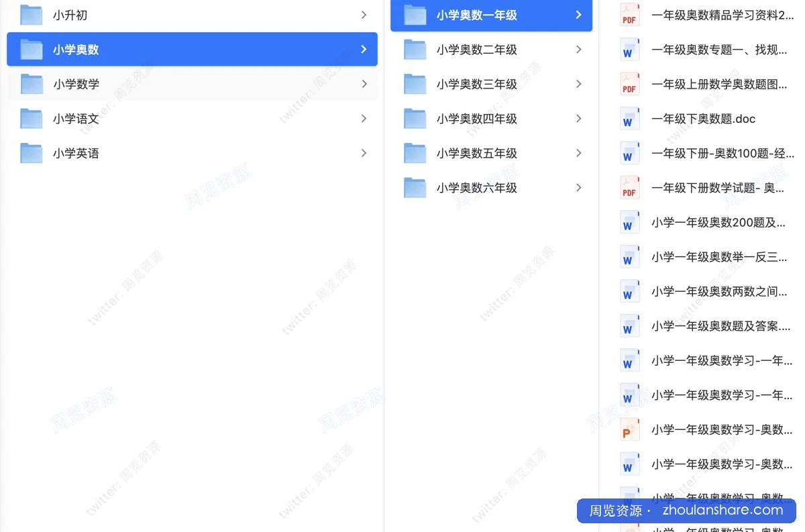805x532 pixels.
Task: Select the 小学数学 folder name
Action: tap(76, 84)
